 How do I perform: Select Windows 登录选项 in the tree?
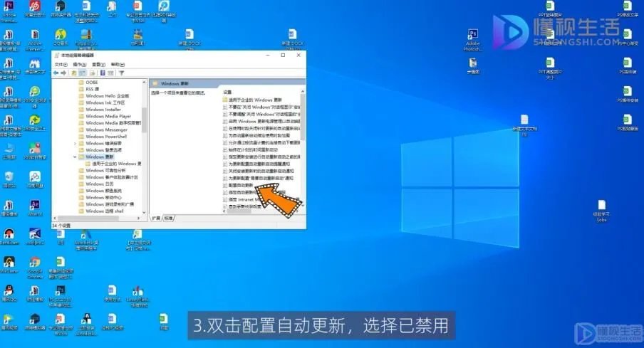tap(100, 150)
